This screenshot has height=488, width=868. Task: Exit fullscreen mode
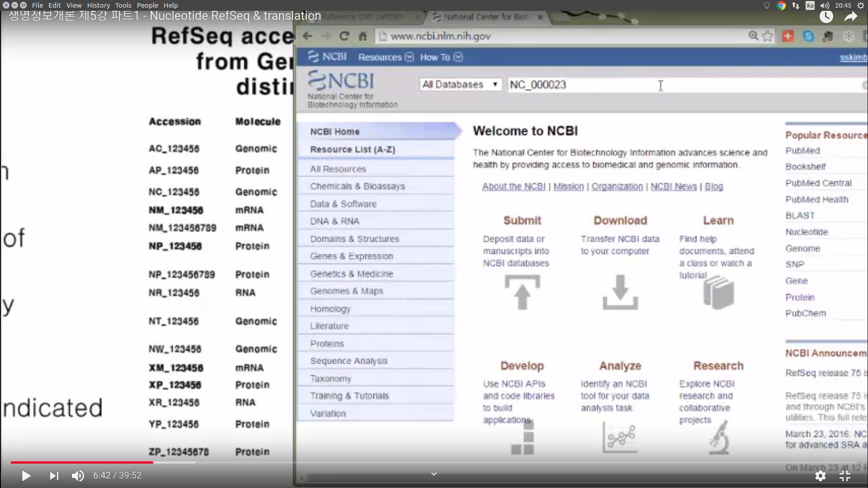(844, 476)
